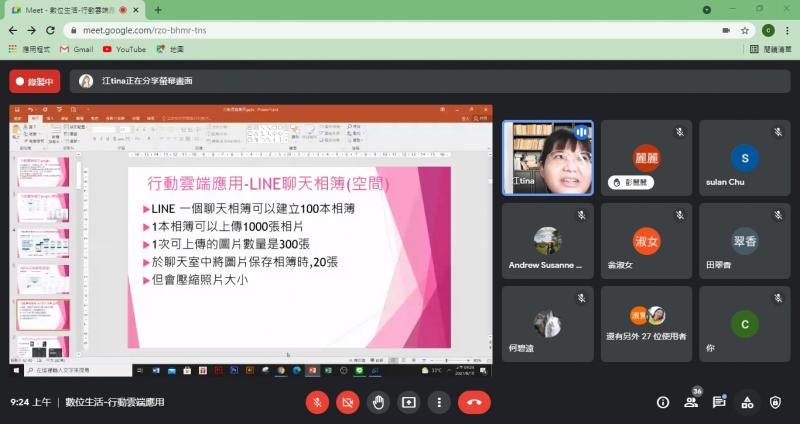
Task: Click the 江tina正在分享螢幕畫面 banner
Action: click(x=430, y=81)
